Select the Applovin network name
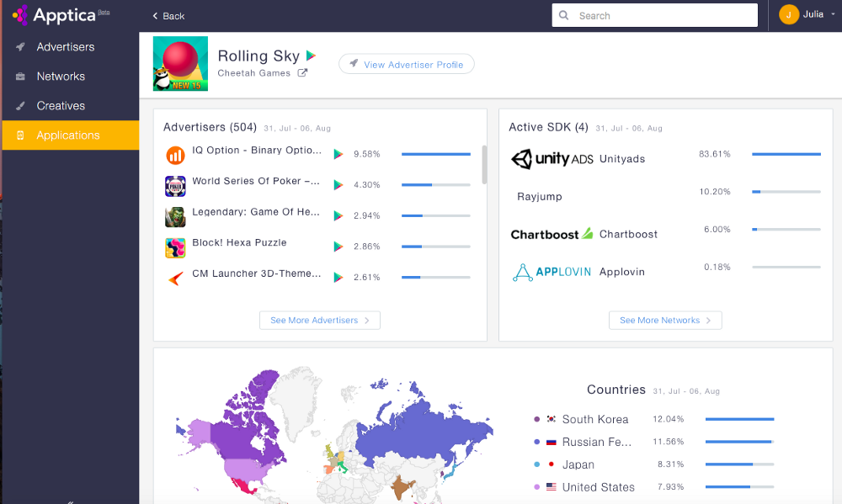842x504 pixels. click(x=622, y=272)
